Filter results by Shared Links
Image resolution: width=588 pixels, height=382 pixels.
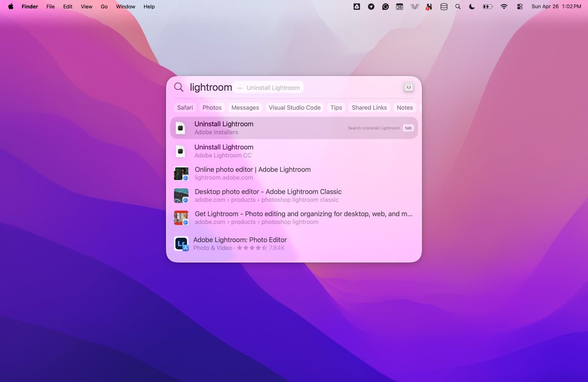[x=369, y=108]
